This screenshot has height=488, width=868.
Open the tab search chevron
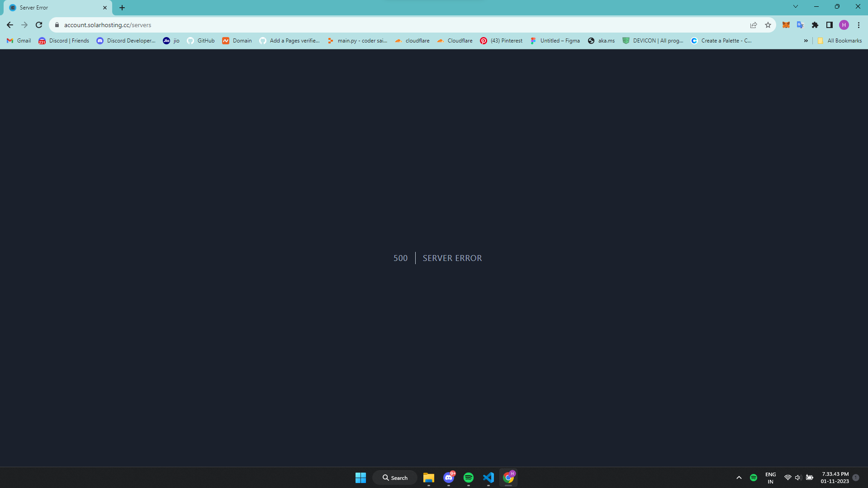795,6
